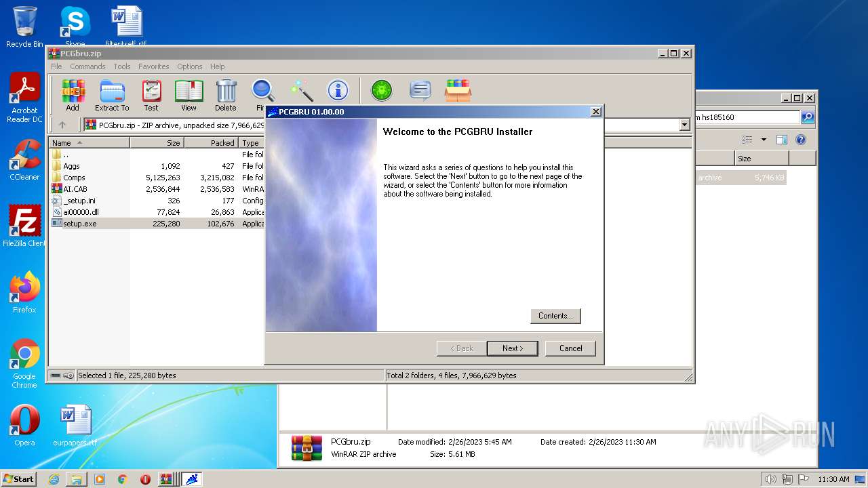Click the Explorer search magnifier button

click(808, 117)
